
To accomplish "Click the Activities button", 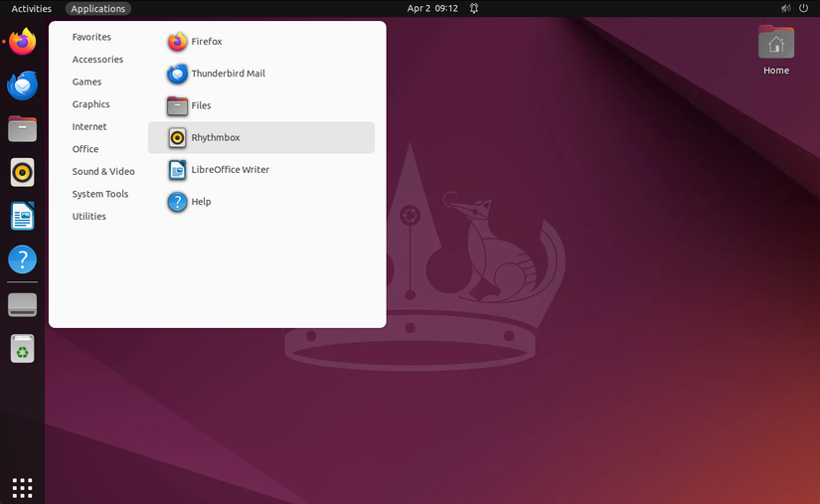I will (x=32, y=8).
